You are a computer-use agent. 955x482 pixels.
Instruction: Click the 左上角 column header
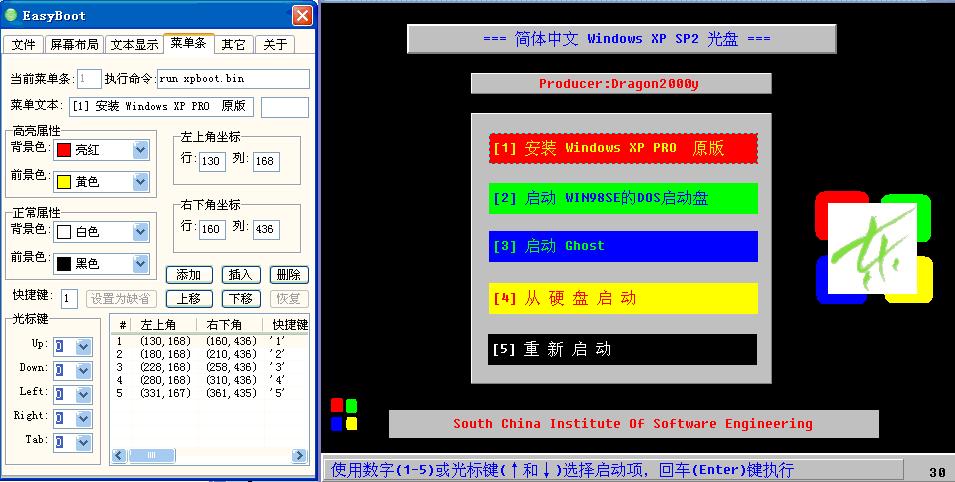(163, 325)
